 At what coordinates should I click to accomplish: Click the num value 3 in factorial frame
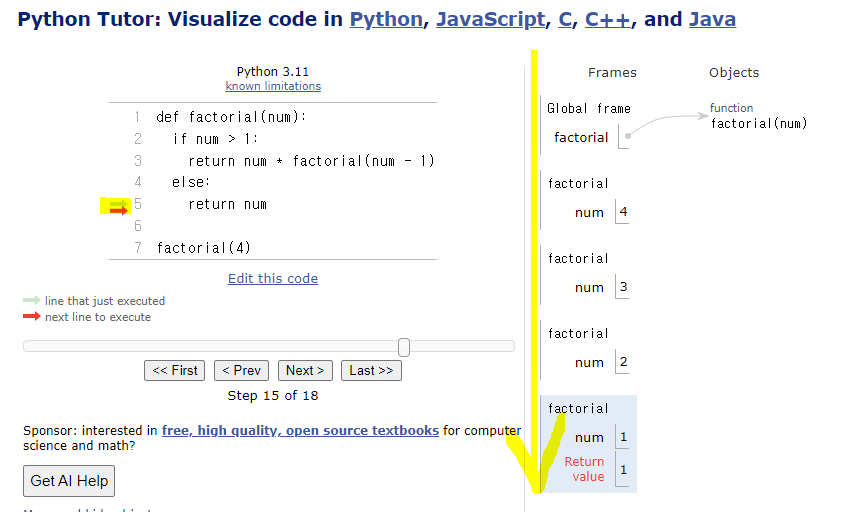tap(623, 287)
